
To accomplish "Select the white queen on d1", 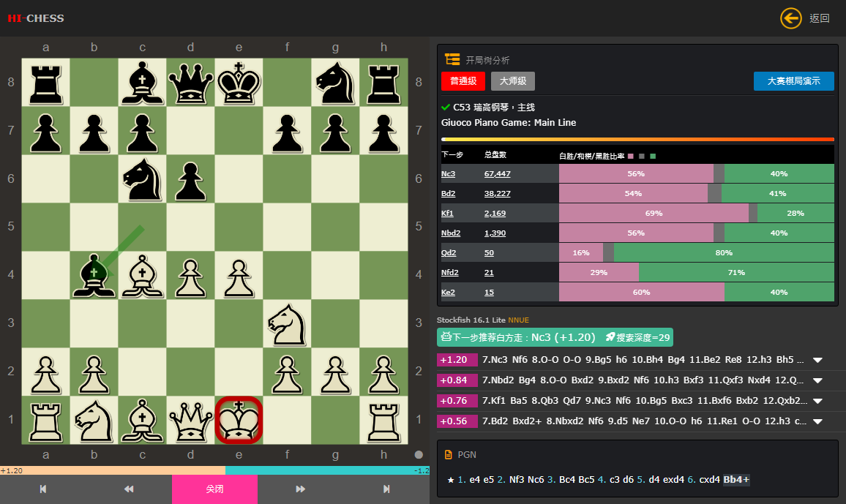I will coord(190,420).
